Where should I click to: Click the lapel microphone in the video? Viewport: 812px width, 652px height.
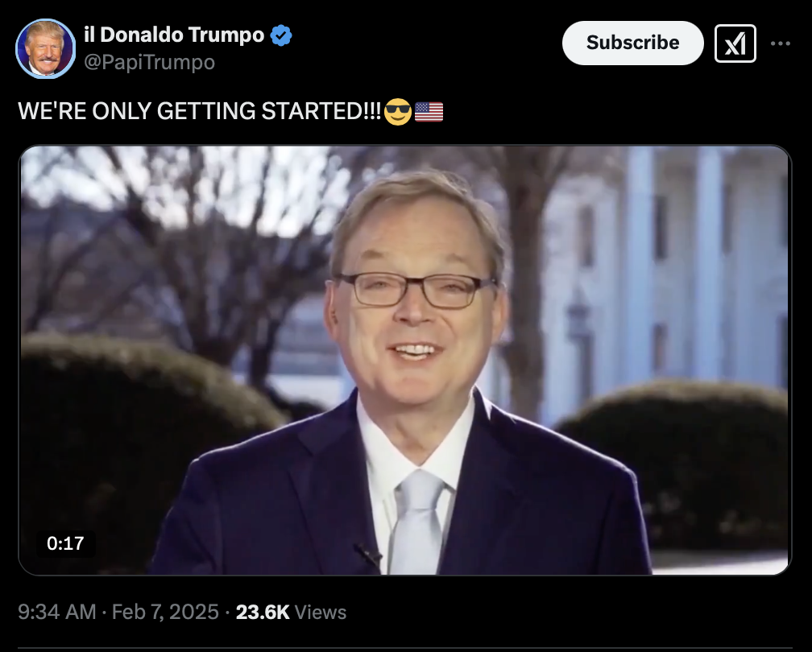368,556
